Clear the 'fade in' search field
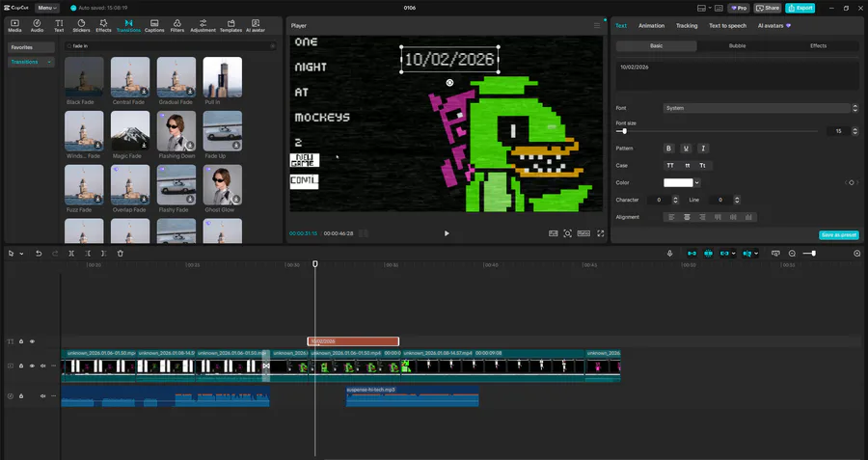The height and width of the screenshot is (460, 868). click(273, 46)
